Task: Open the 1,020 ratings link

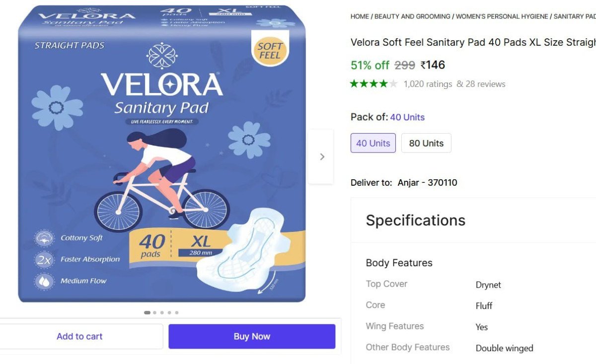Action: [x=428, y=84]
